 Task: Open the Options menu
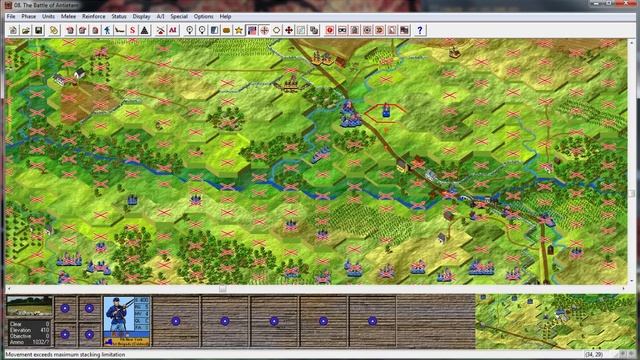(x=203, y=16)
